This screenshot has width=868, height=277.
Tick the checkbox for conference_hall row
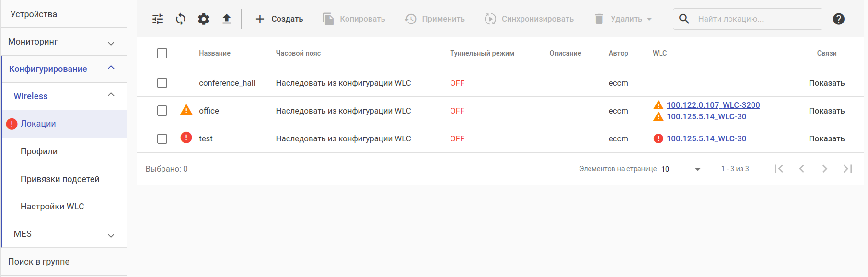pyautogui.click(x=162, y=83)
